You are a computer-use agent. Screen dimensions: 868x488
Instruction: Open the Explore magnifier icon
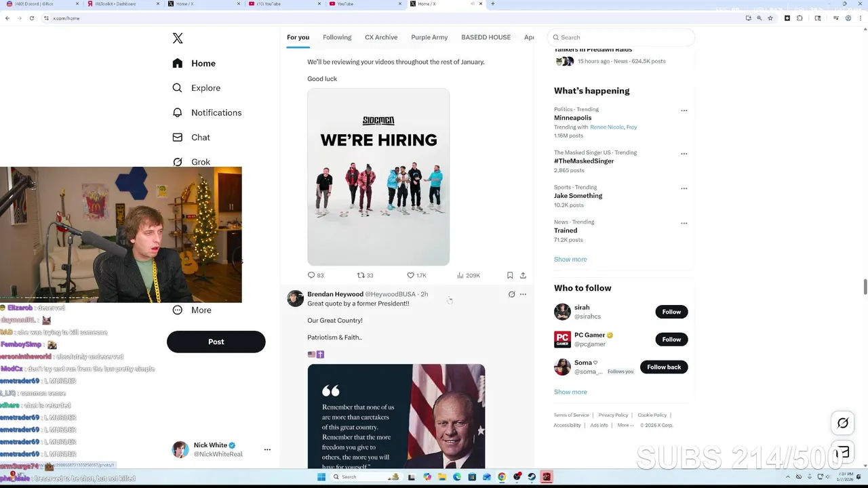tap(178, 88)
